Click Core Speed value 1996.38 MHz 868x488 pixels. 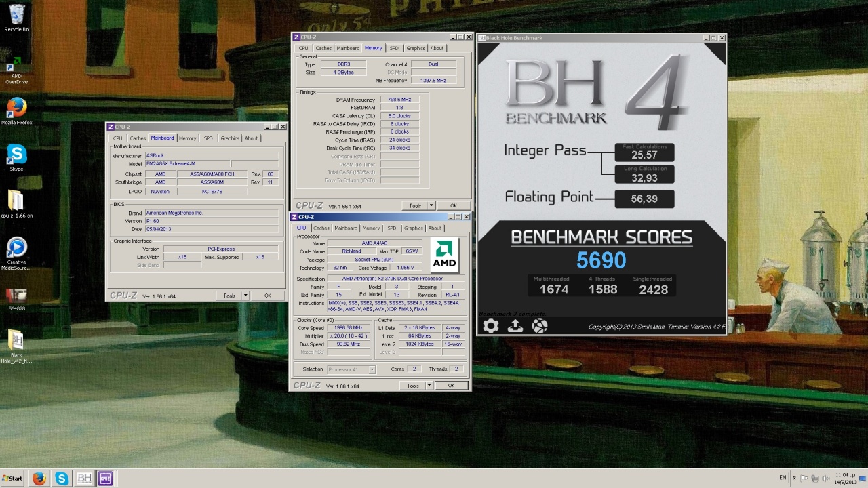coord(349,328)
